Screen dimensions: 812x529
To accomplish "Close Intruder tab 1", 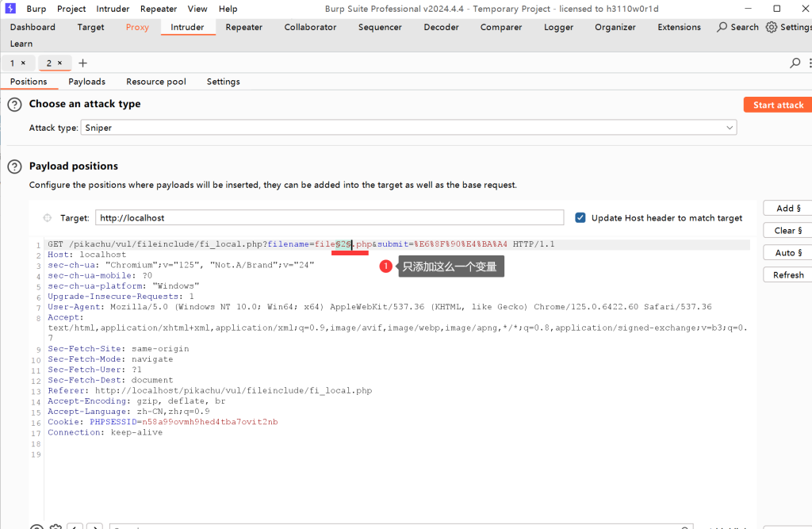I will point(23,63).
